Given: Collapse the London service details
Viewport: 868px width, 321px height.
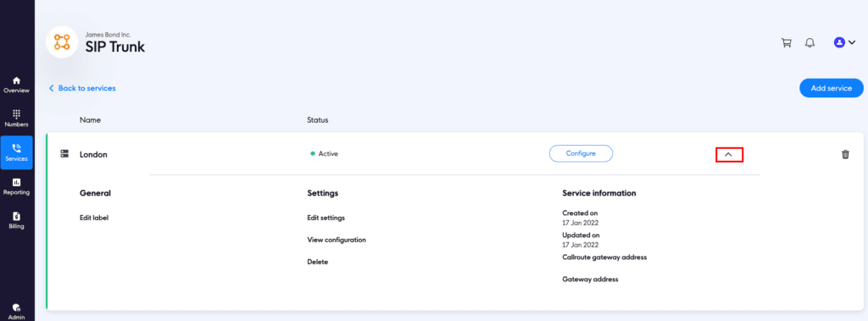Looking at the screenshot, I should coord(728,154).
